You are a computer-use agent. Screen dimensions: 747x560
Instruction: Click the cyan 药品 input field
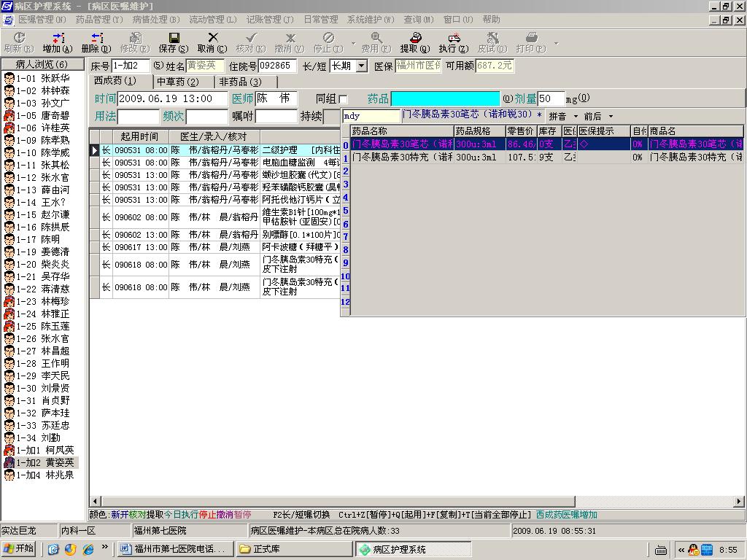[x=445, y=98]
